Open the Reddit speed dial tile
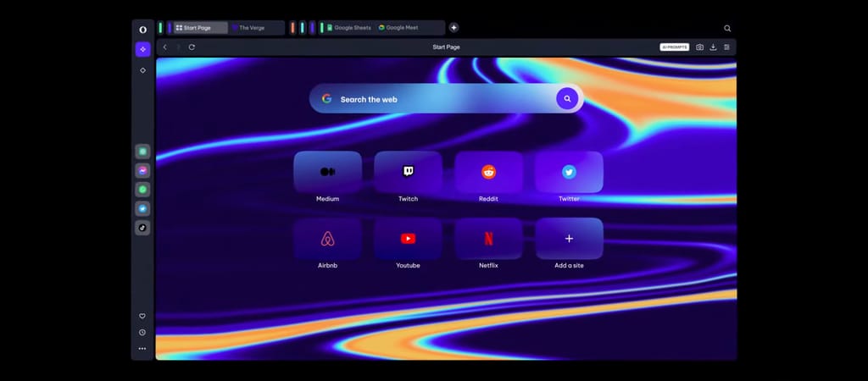Viewport: 868px width, 381px height. 488,172
